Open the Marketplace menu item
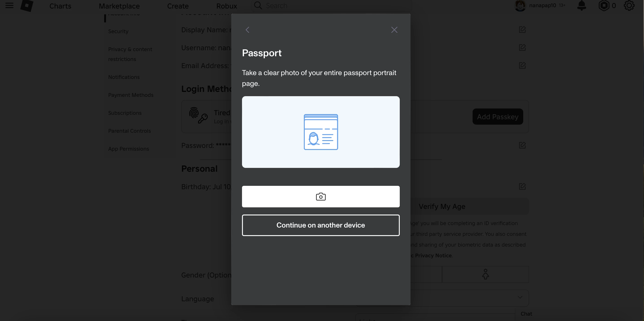 119,6
